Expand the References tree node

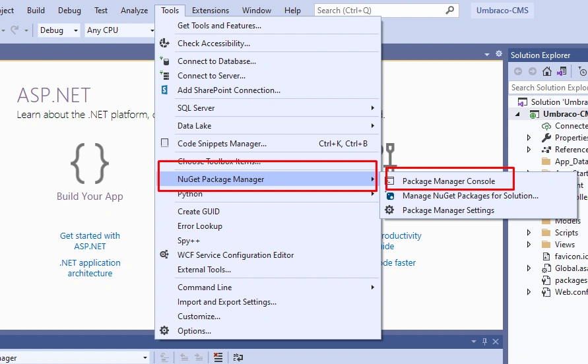point(529,149)
